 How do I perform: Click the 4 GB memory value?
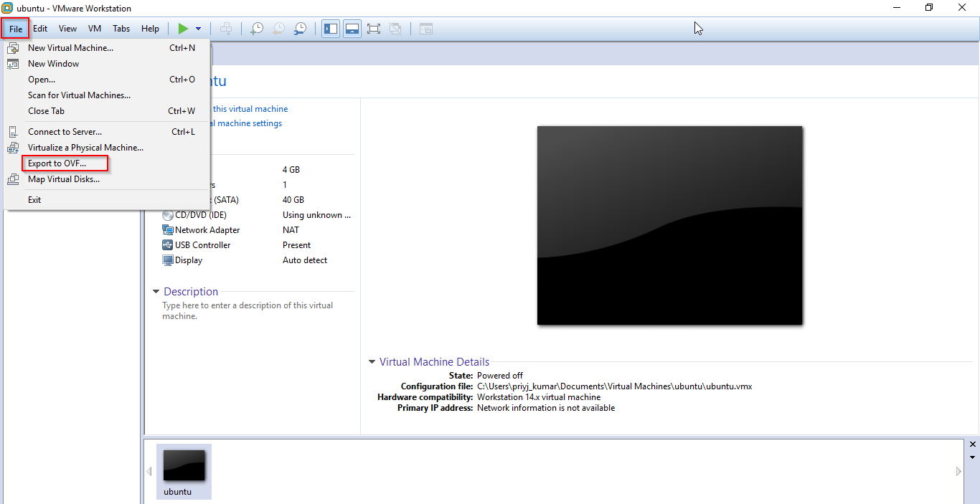pyautogui.click(x=291, y=170)
